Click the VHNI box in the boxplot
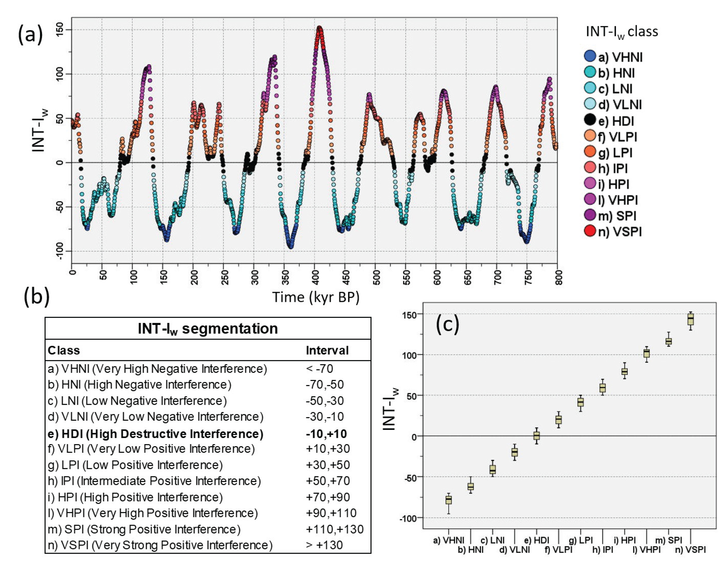 [449, 500]
